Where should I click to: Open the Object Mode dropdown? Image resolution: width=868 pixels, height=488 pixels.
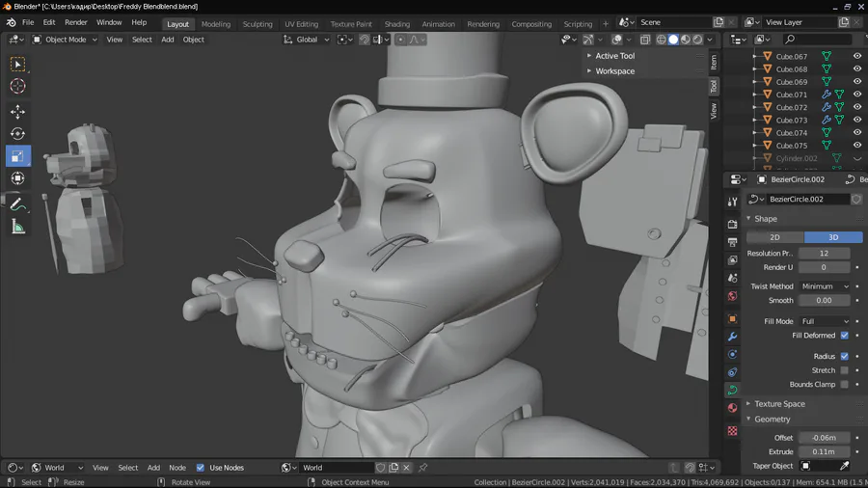pyautogui.click(x=65, y=40)
